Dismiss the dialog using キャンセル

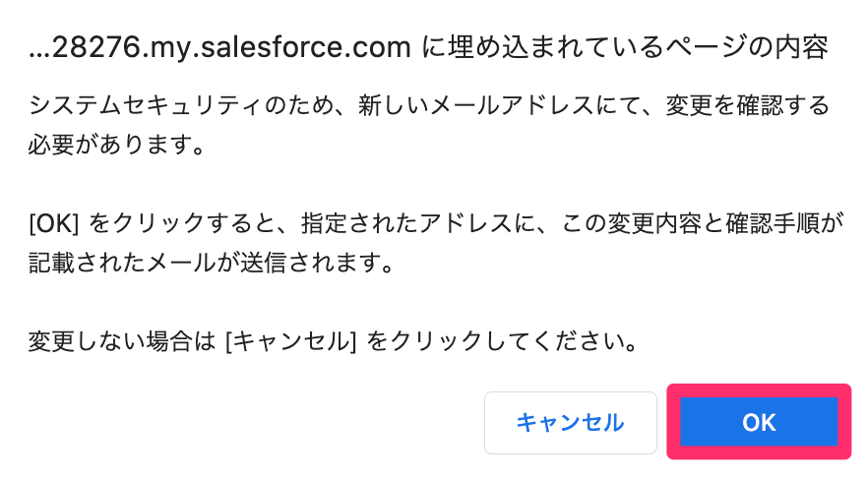tap(570, 423)
